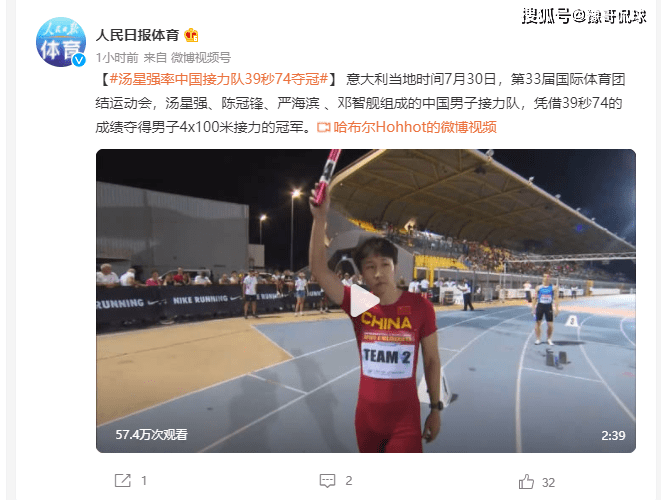This screenshot has height=500, width=661.
Task: Click the 57.4万次观看 view count
Action: (x=152, y=435)
